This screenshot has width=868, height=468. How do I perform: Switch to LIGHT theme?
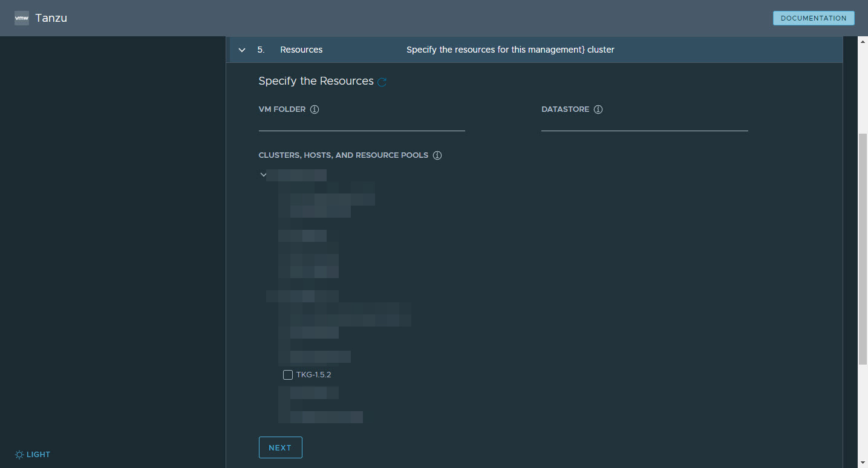[x=33, y=455]
